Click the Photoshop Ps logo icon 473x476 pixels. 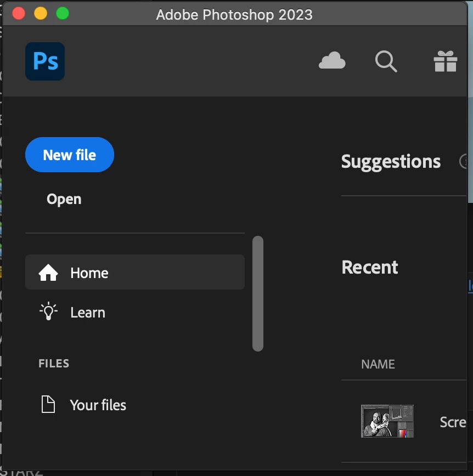45,61
